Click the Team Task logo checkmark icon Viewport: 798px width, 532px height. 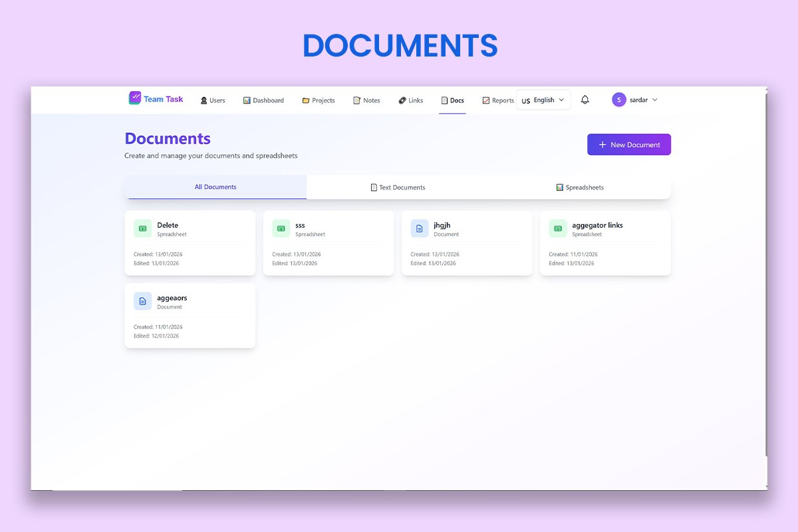[135, 98]
